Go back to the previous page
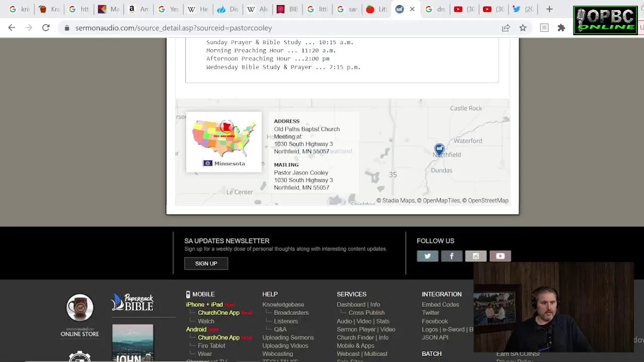The width and height of the screenshot is (644, 362). pyautogui.click(x=12, y=28)
